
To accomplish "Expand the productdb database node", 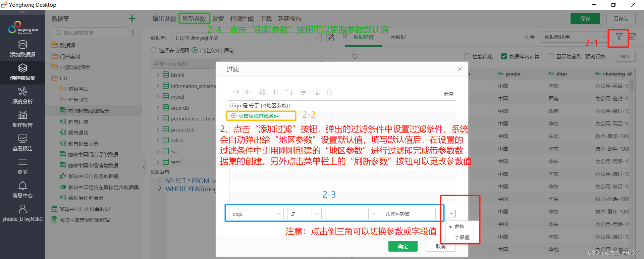I will 158,129.
